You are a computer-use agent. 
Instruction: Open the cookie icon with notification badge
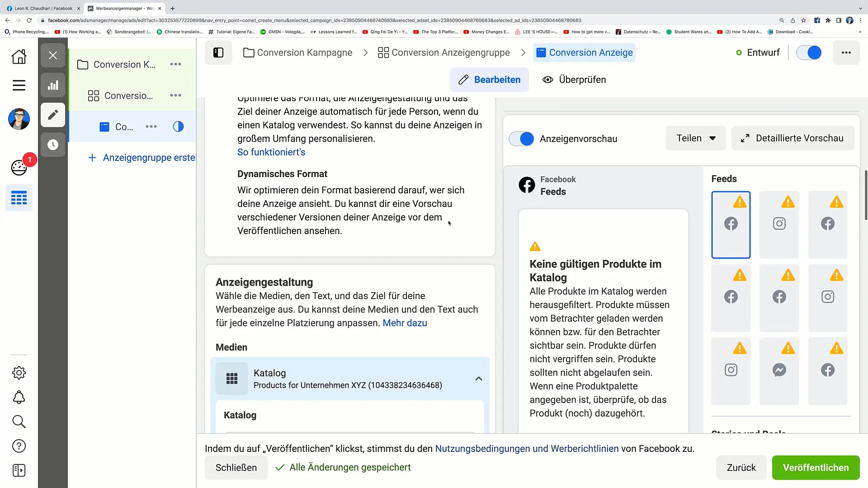point(19,167)
